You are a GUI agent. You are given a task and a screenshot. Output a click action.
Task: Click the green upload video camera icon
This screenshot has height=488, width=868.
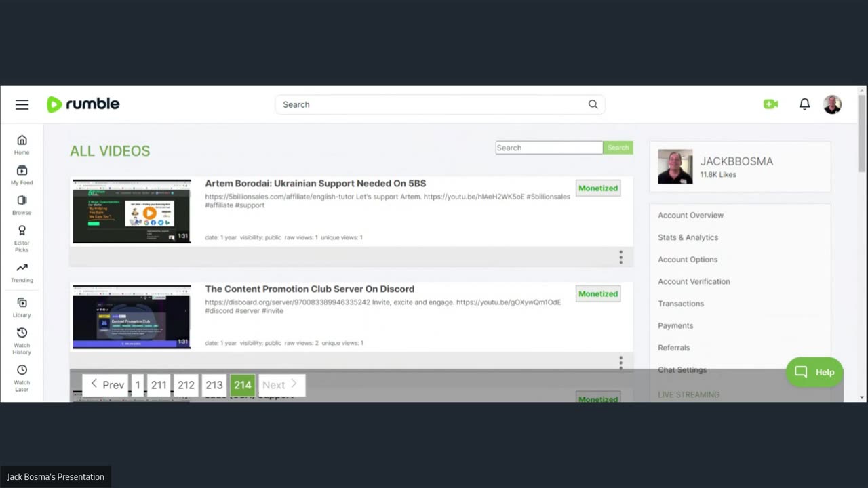pos(770,104)
